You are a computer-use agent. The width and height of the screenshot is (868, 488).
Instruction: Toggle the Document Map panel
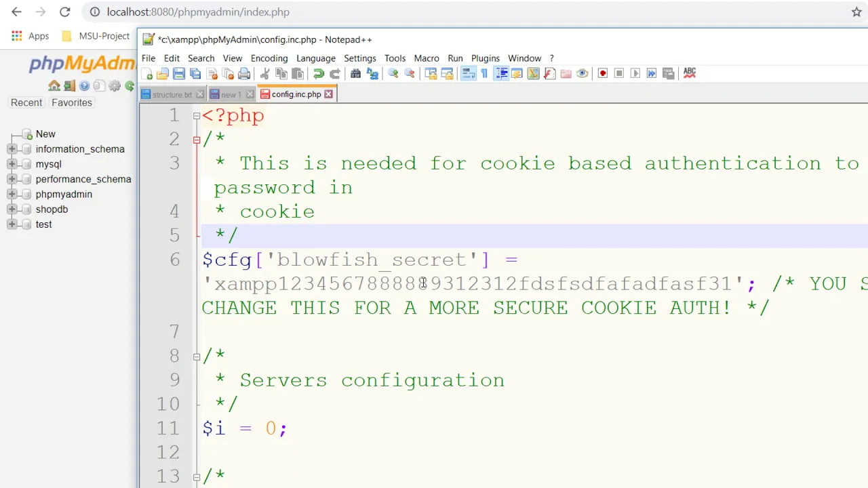point(533,73)
